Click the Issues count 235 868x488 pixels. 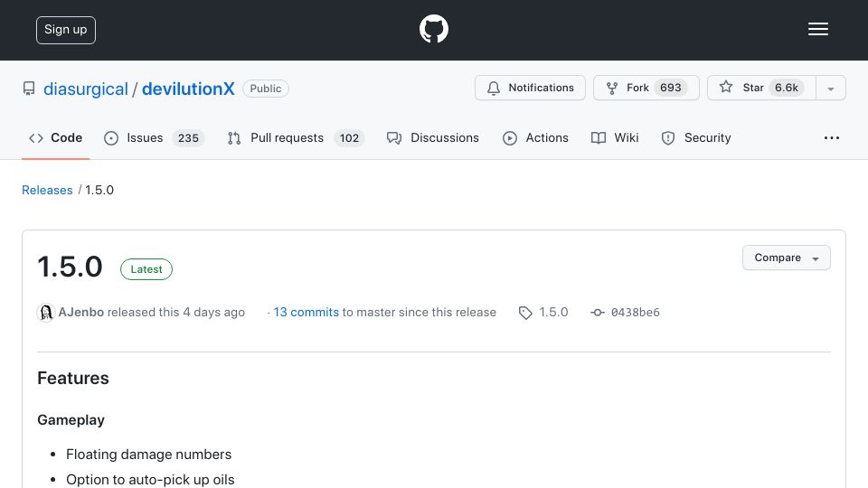point(188,137)
